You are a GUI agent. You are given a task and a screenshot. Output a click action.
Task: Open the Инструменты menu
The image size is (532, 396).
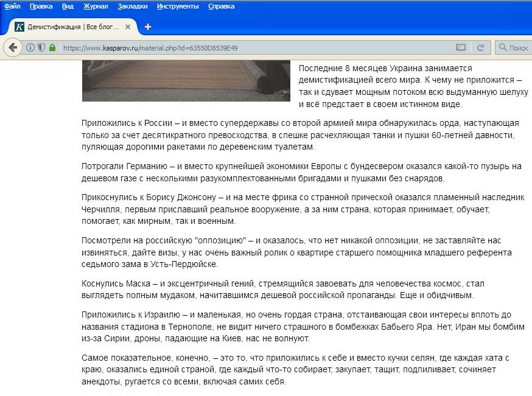(178, 7)
